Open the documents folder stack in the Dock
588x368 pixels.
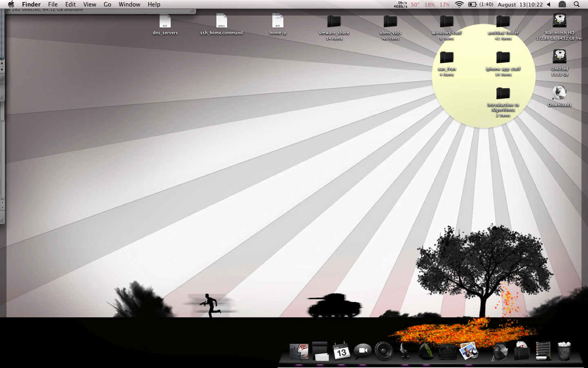pyautogui.click(x=522, y=351)
